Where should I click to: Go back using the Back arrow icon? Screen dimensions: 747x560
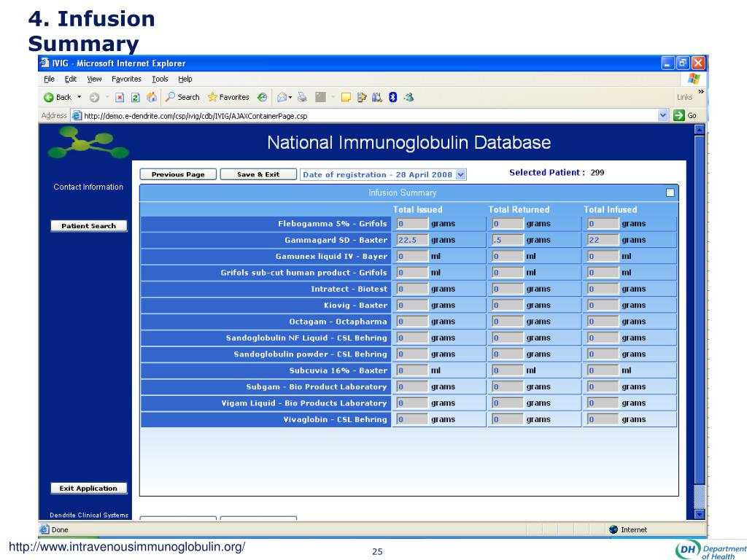click(x=49, y=98)
